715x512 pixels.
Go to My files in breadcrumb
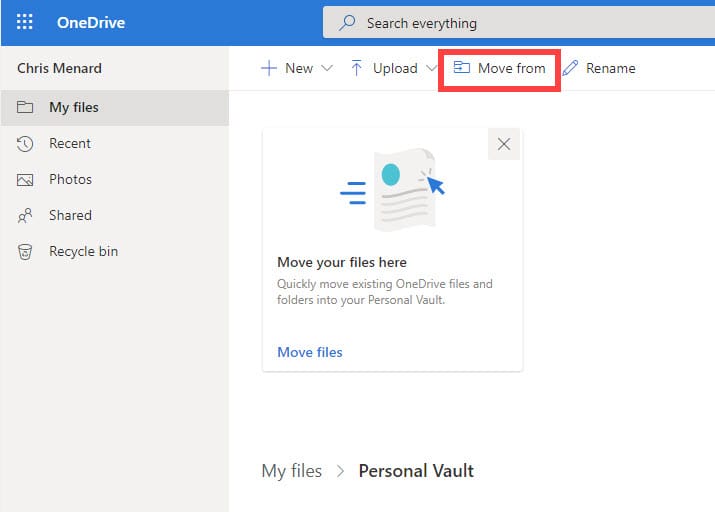point(291,471)
